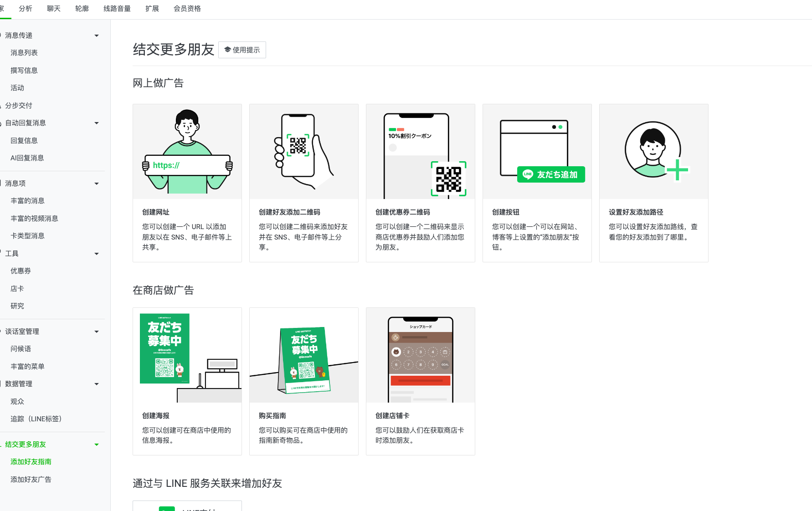Open 问候语 in the sidebar
The height and width of the screenshot is (511, 812).
tap(21, 349)
